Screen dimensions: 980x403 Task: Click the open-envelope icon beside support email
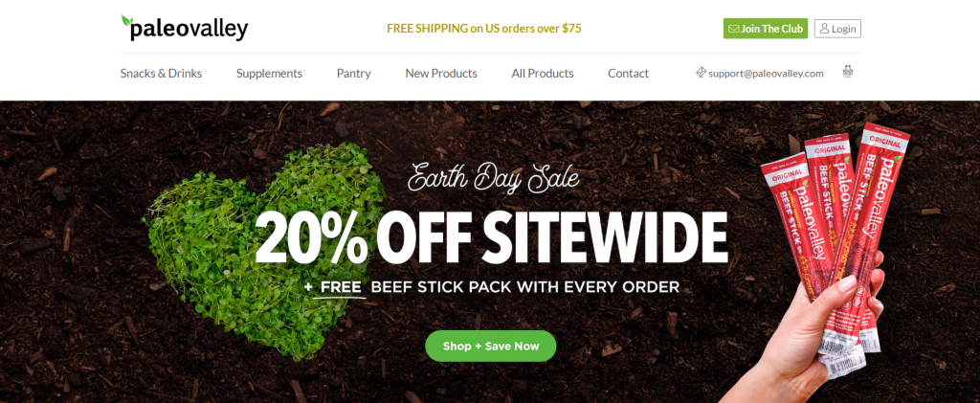click(702, 73)
